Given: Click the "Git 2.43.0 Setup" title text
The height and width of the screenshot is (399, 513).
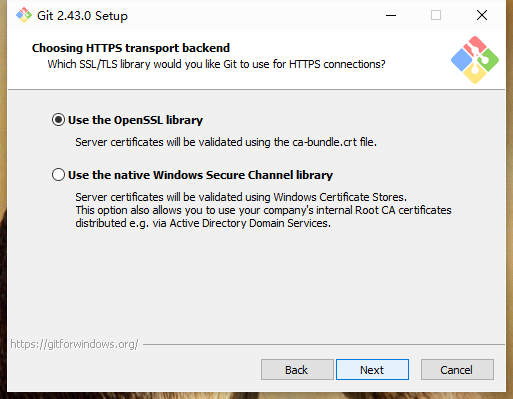Looking at the screenshot, I should pyautogui.click(x=82, y=16).
